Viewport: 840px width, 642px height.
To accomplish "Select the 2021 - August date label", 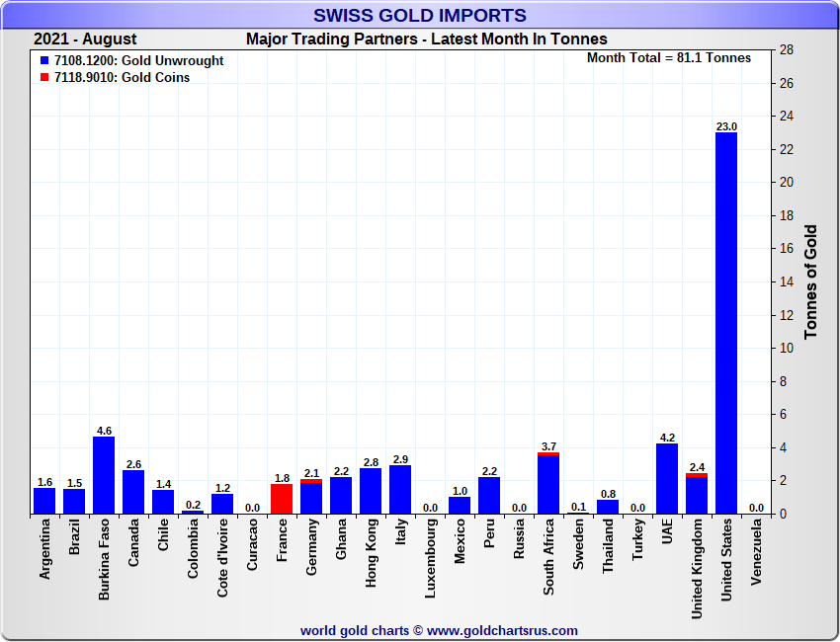I will 85,40.
